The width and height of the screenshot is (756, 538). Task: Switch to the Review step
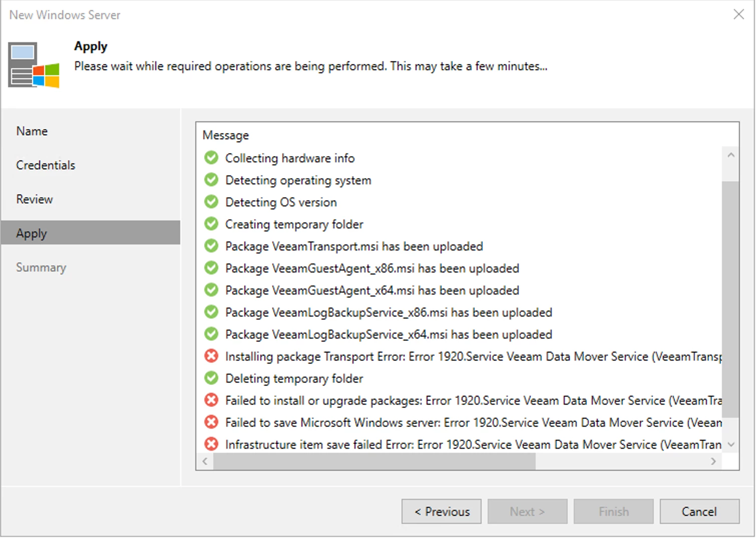[34, 199]
